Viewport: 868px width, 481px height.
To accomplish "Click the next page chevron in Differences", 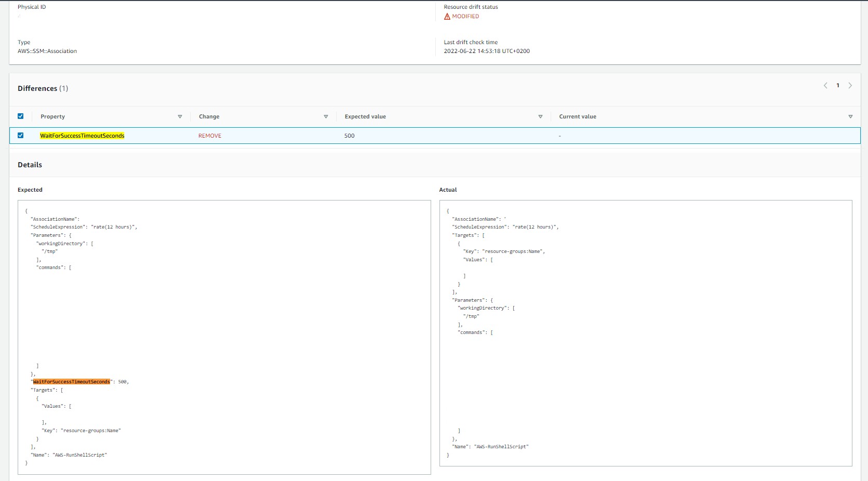I will tap(850, 85).
